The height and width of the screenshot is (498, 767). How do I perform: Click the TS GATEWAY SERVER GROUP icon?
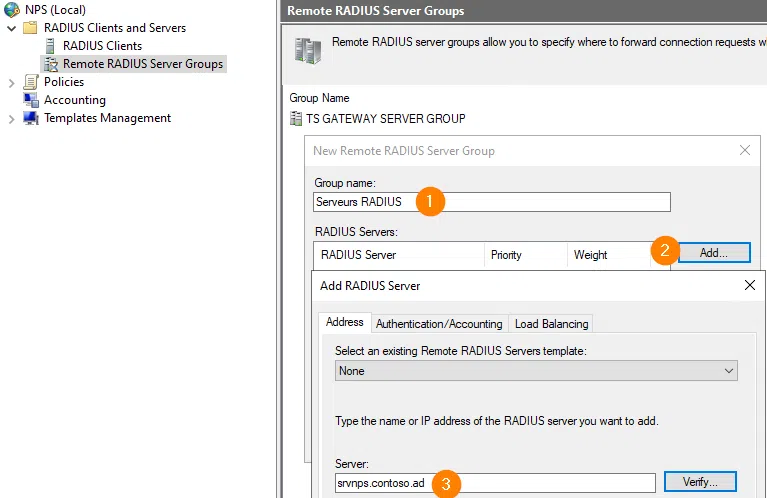[x=296, y=119]
